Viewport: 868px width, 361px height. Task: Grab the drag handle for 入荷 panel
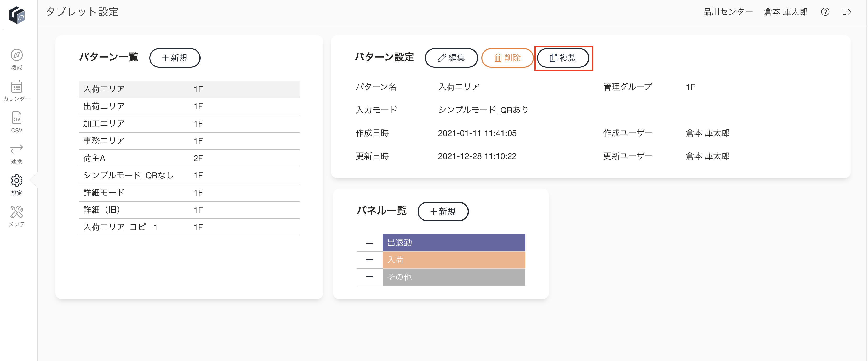click(370, 260)
